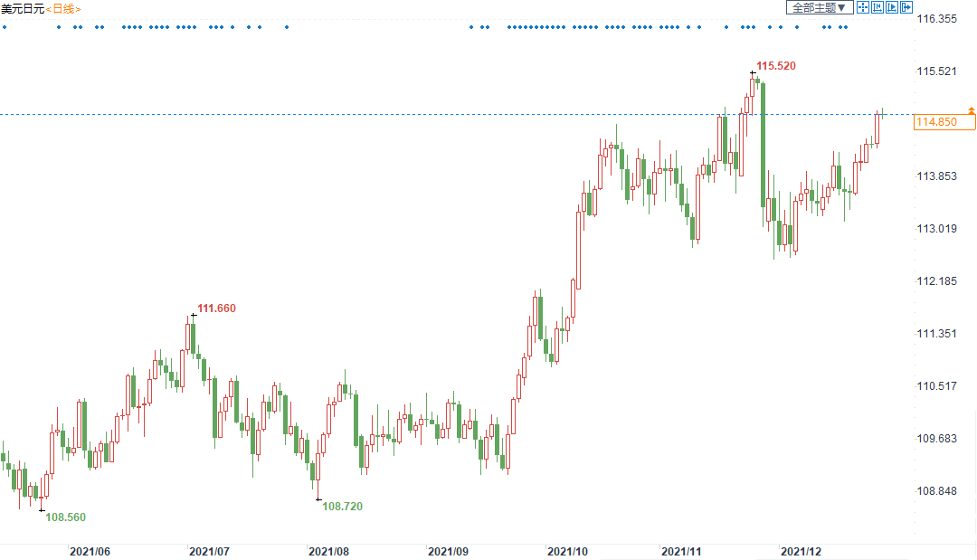Click the first blue event dot at far left
The height and width of the screenshot is (560, 977).
point(5,27)
